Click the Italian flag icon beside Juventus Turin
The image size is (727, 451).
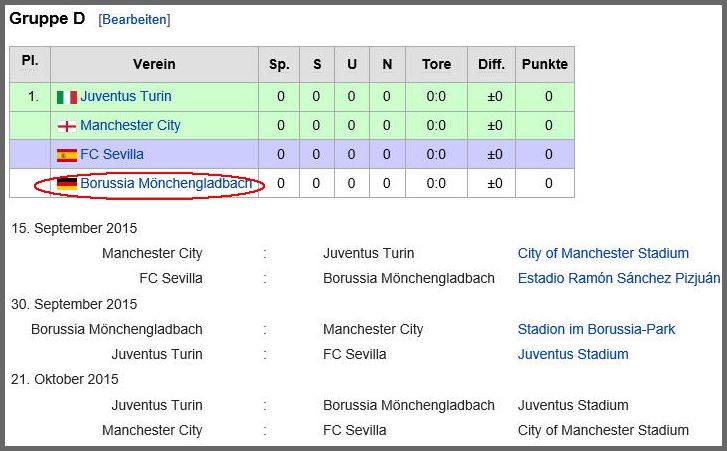coord(67,97)
